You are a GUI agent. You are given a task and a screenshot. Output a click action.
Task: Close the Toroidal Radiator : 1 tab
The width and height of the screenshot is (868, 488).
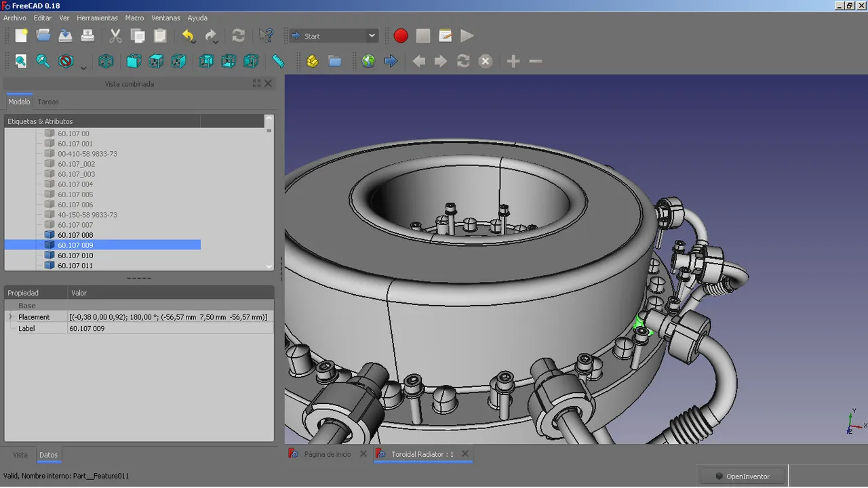point(464,454)
